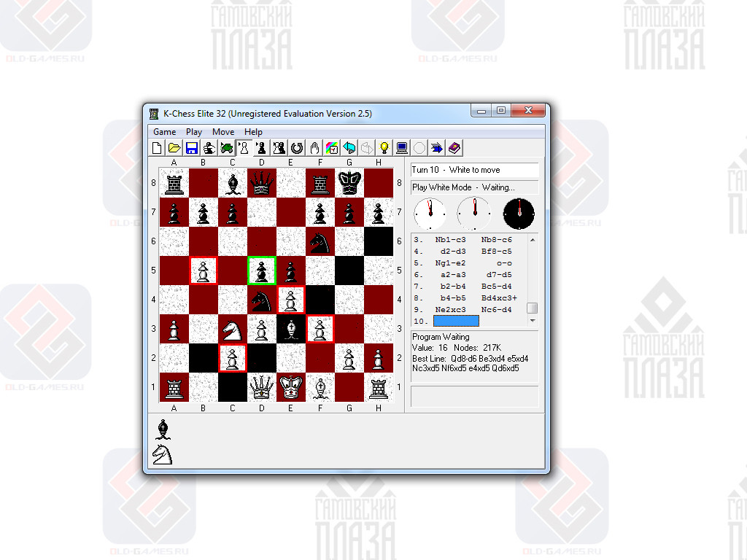Select the black bishop on e3
Viewport: 747px width, 560px height.
pos(290,329)
